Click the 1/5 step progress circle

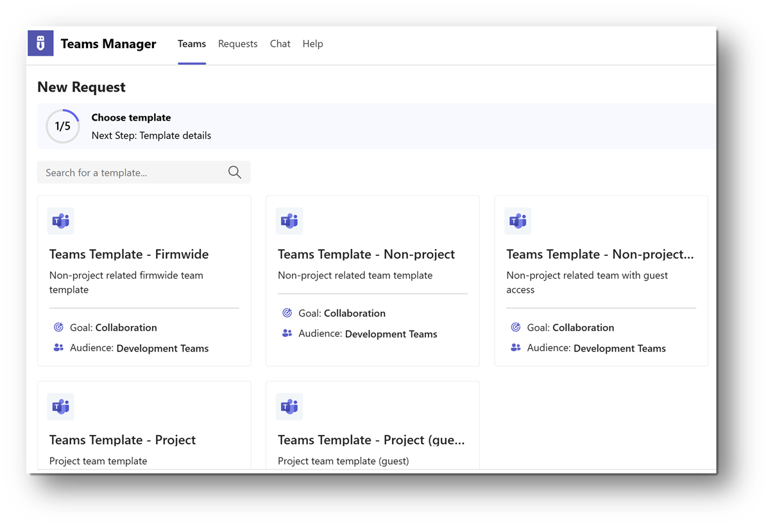pos(62,126)
